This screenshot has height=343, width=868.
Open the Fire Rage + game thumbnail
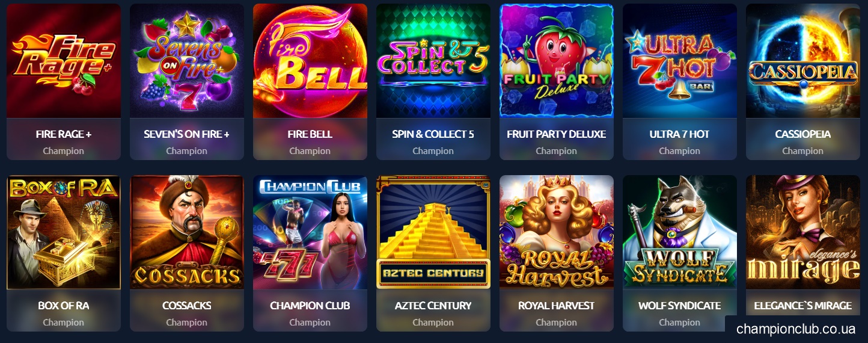pos(64,61)
